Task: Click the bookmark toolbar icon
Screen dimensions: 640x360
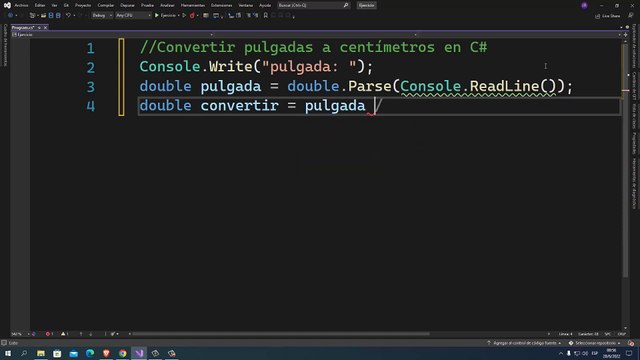Action: pyautogui.click(x=266, y=16)
